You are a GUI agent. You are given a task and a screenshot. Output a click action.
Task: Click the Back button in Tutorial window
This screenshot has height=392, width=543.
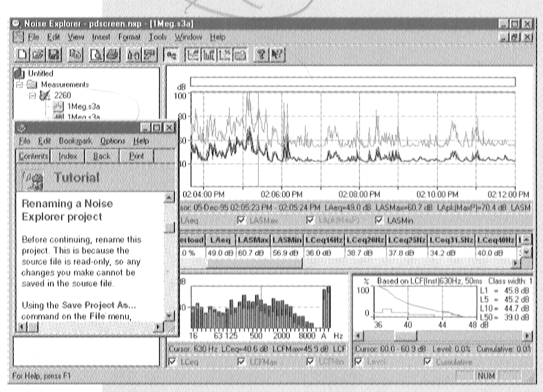102,156
